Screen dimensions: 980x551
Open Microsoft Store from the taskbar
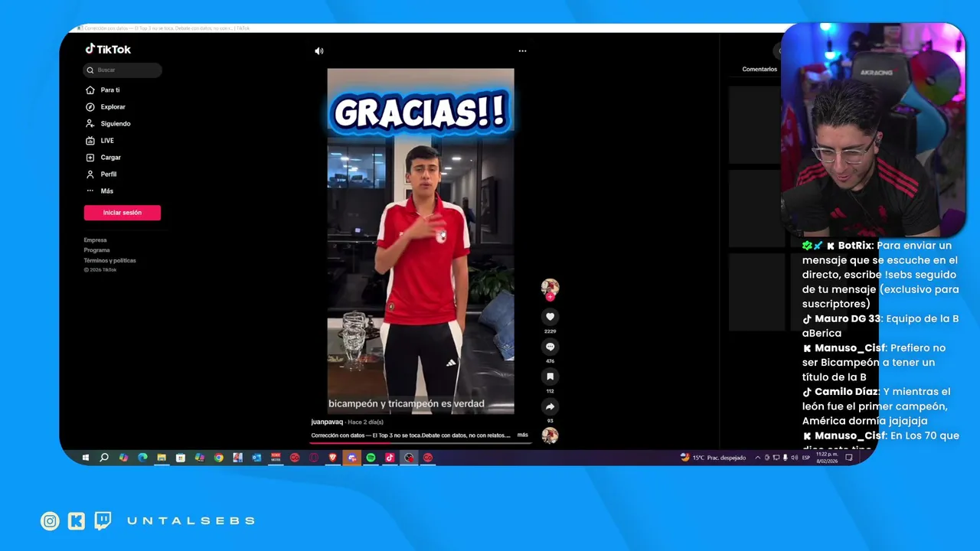coord(181,458)
